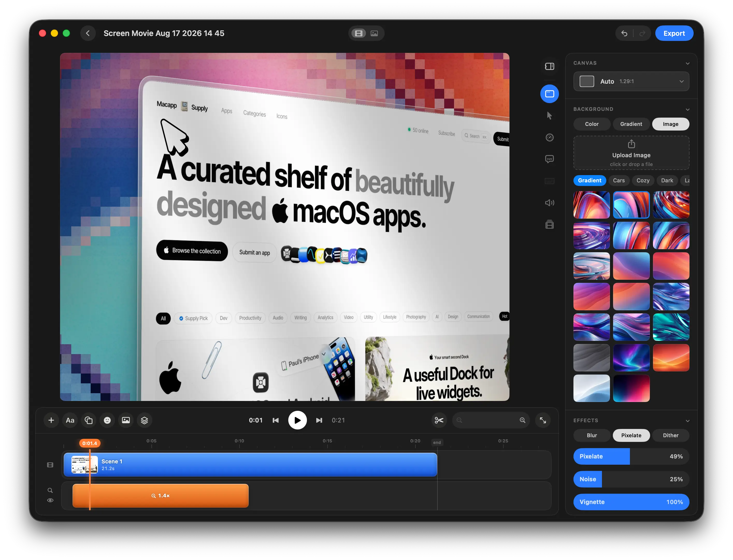Select the Color background tab

tap(592, 124)
